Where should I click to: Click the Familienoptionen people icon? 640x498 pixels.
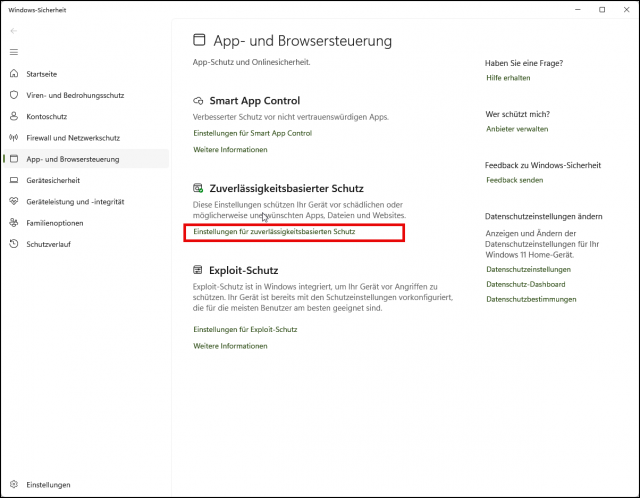pyautogui.click(x=14, y=222)
